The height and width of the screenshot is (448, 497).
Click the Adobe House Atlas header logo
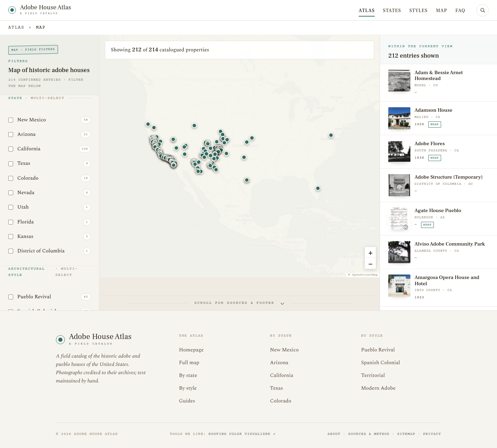[x=40, y=10]
